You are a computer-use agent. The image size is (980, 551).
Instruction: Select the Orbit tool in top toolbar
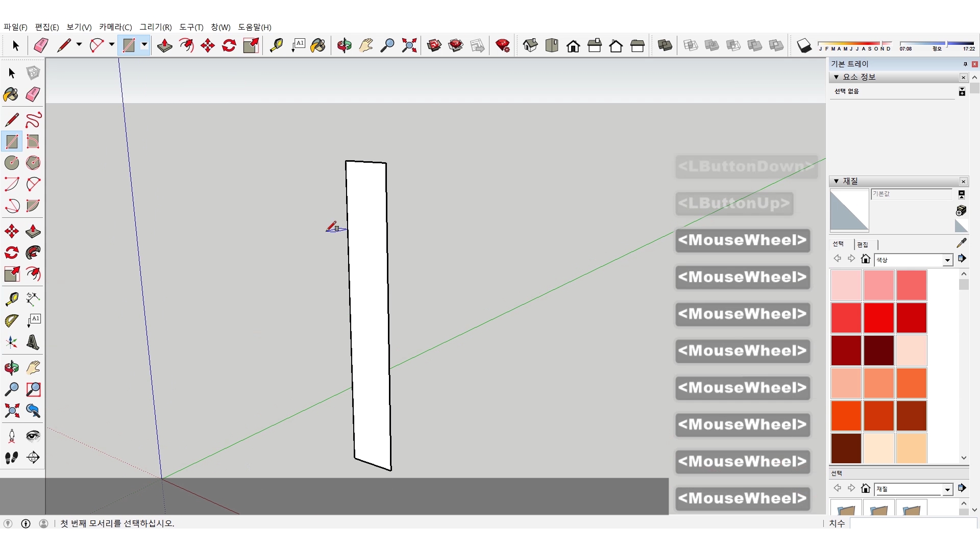pos(344,46)
